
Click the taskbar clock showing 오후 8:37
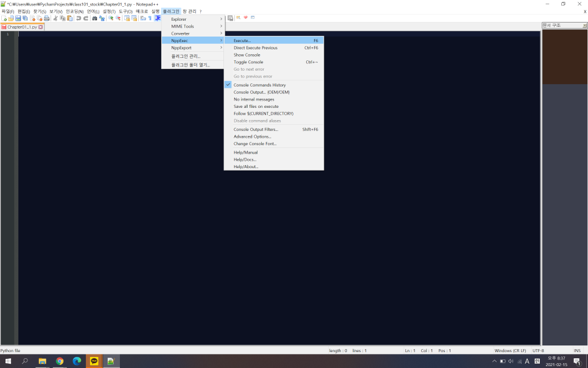(x=556, y=361)
